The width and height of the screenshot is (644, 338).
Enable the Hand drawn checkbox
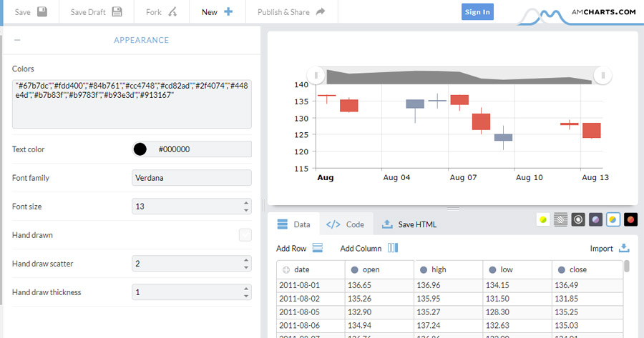245,235
